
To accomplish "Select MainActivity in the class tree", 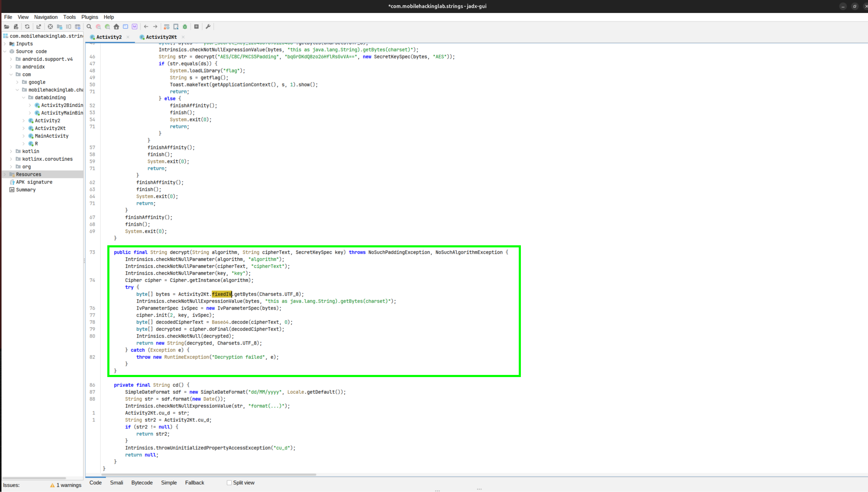I will pos(51,136).
